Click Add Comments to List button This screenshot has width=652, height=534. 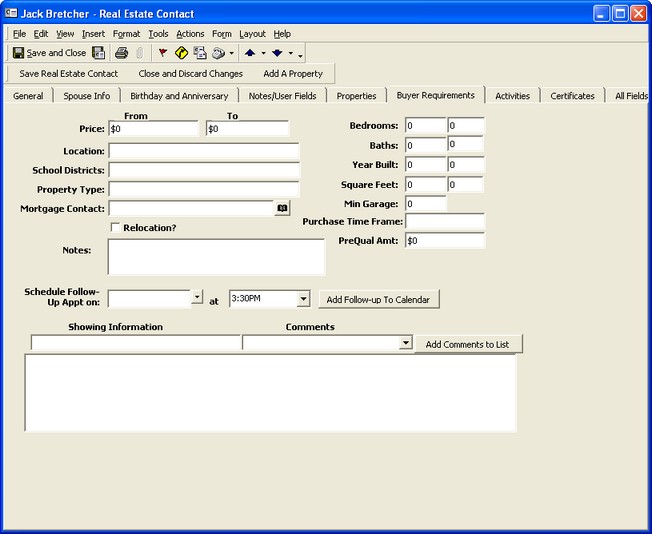click(467, 344)
